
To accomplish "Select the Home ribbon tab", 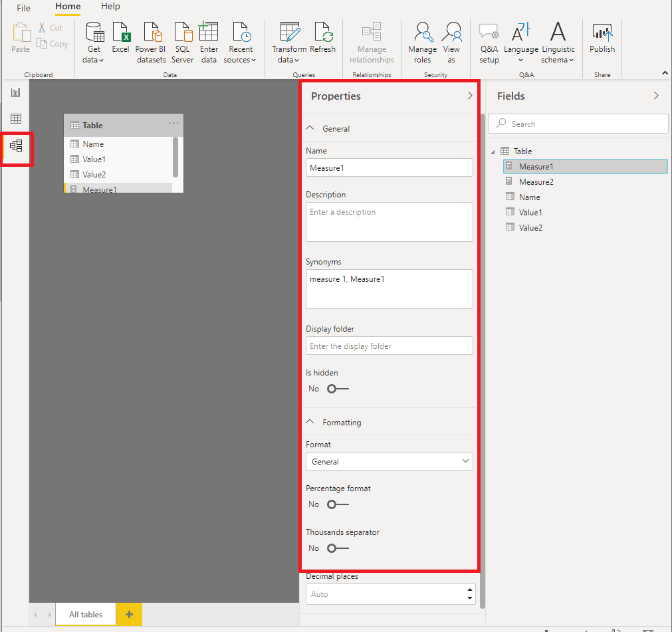I will point(68,7).
